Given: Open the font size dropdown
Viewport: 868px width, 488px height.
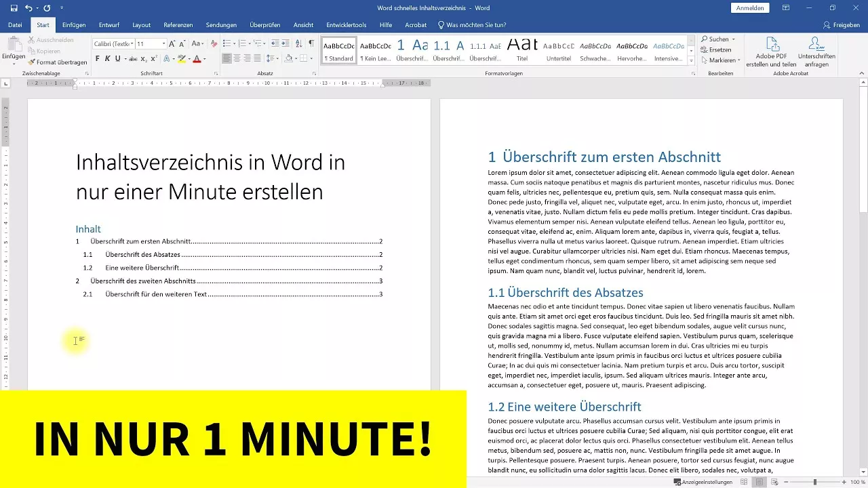Looking at the screenshot, I should [163, 43].
